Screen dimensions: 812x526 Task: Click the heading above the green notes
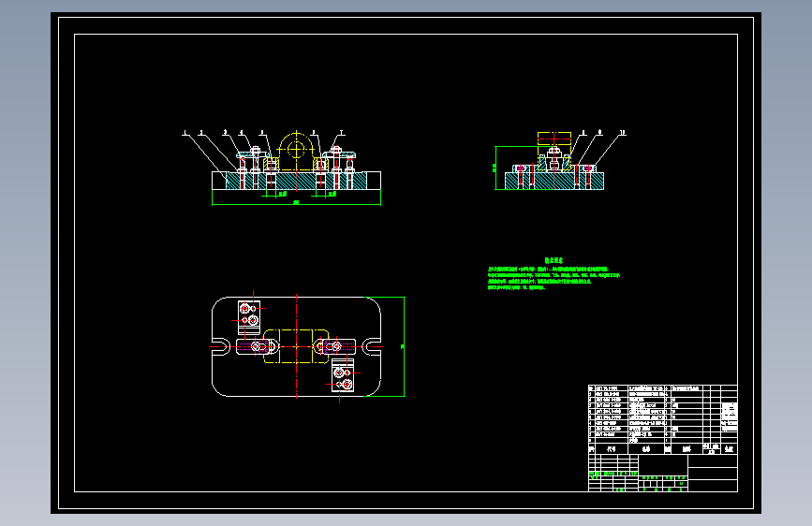point(554,260)
